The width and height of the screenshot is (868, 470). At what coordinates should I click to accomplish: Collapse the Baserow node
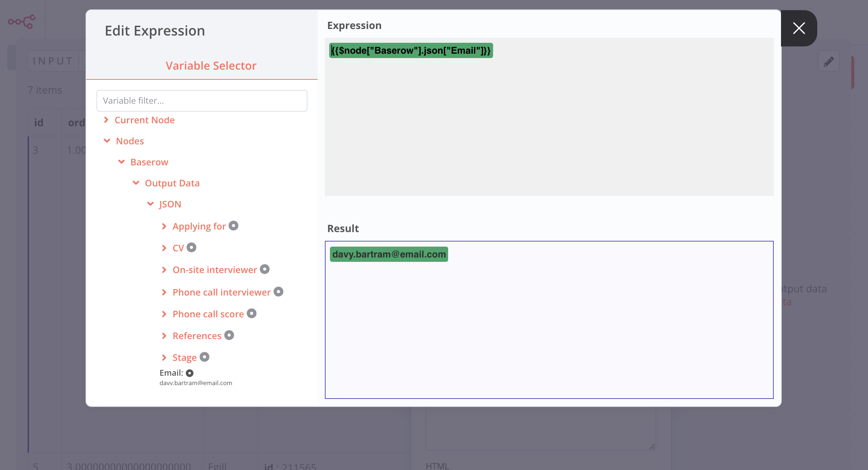pos(149,162)
